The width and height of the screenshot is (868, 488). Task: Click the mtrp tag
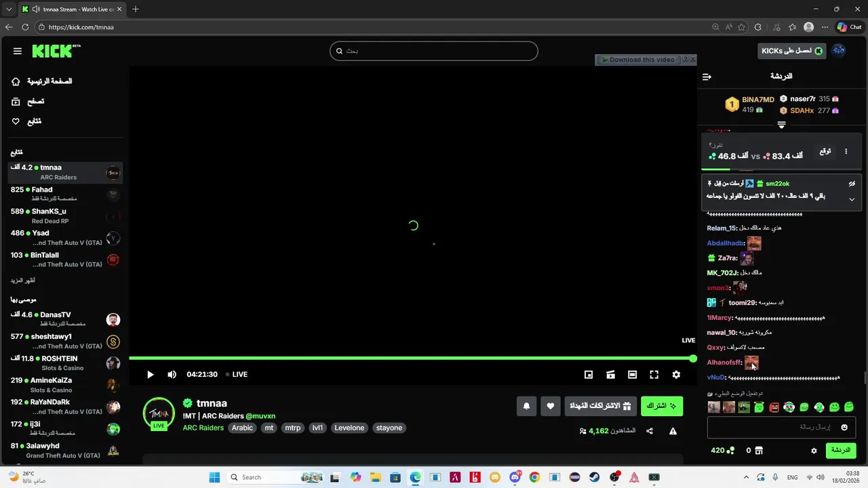(292, 428)
